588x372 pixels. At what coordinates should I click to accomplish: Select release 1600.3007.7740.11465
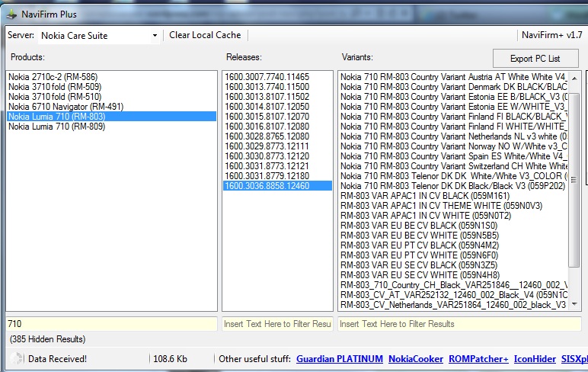(277, 77)
